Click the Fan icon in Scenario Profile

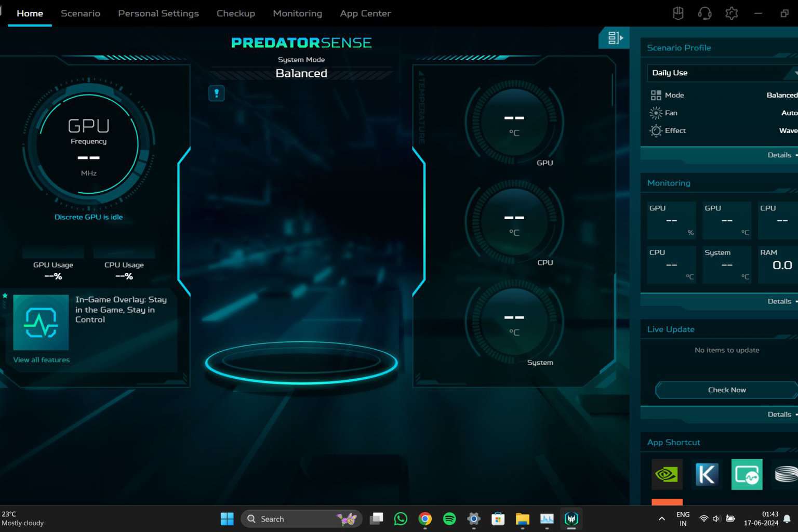(x=656, y=113)
